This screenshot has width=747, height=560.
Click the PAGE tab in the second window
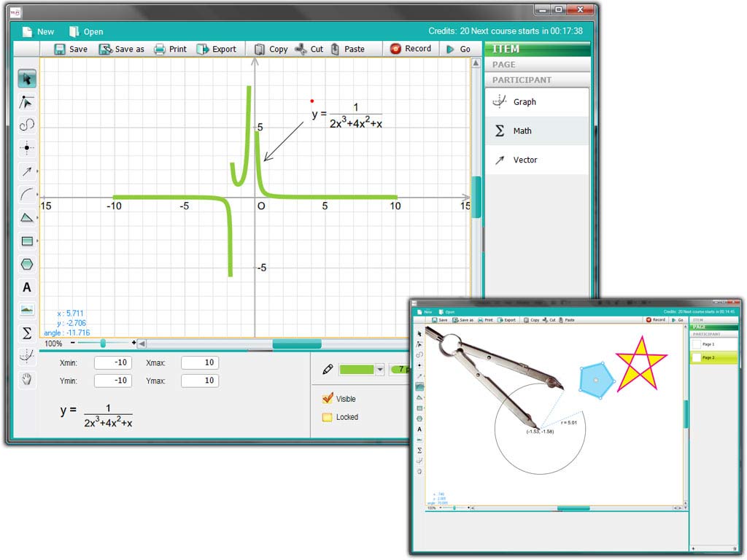713,327
